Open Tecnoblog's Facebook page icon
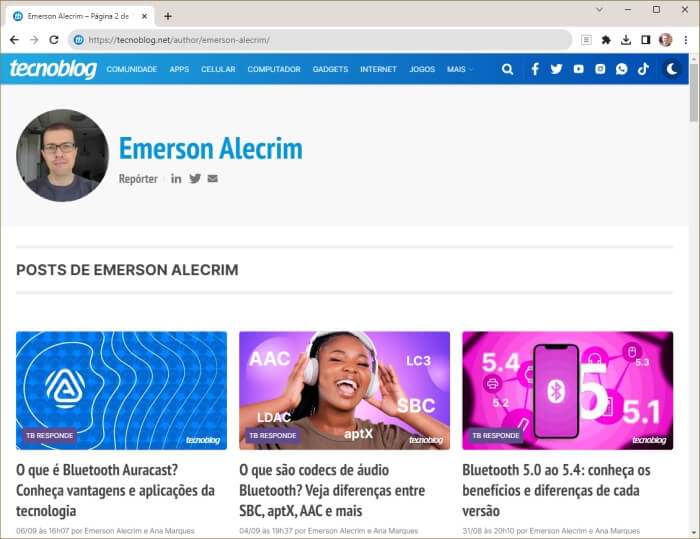The height and width of the screenshot is (539, 700). tap(535, 69)
